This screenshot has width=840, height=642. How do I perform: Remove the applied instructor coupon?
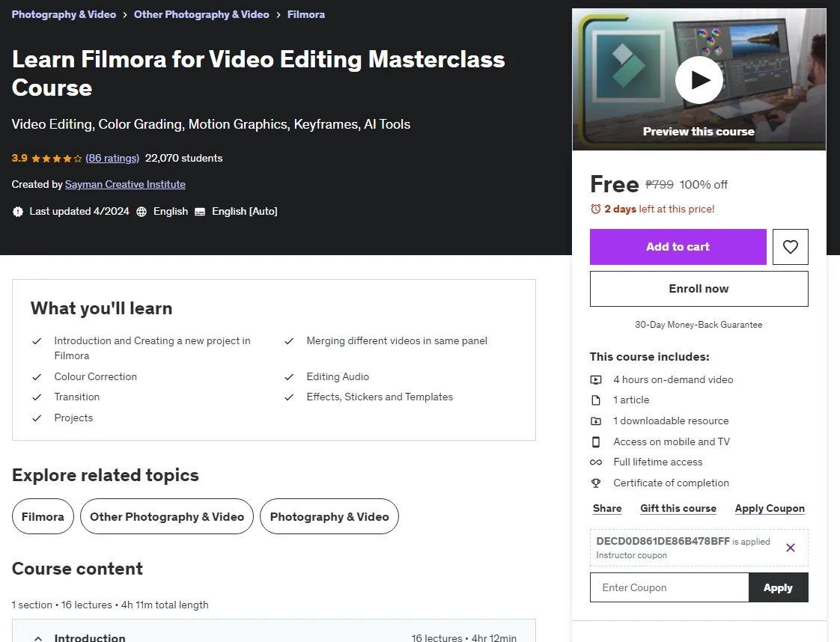point(790,547)
